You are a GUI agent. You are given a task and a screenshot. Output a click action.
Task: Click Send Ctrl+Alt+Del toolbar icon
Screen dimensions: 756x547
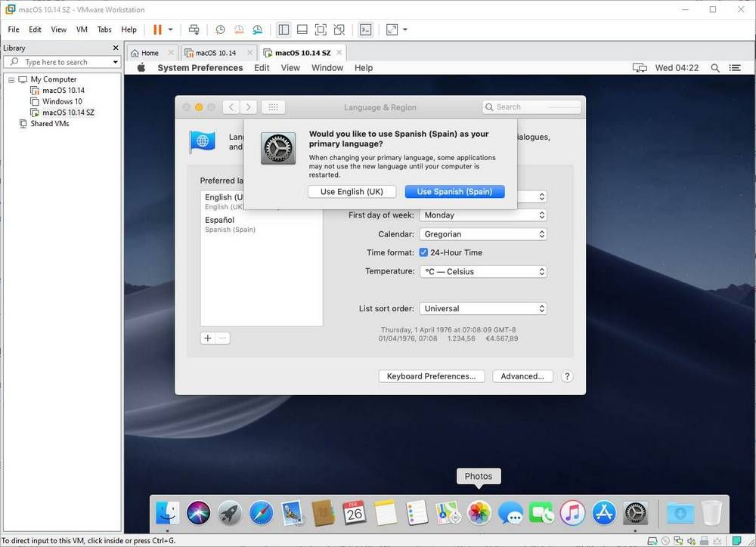coord(194,29)
